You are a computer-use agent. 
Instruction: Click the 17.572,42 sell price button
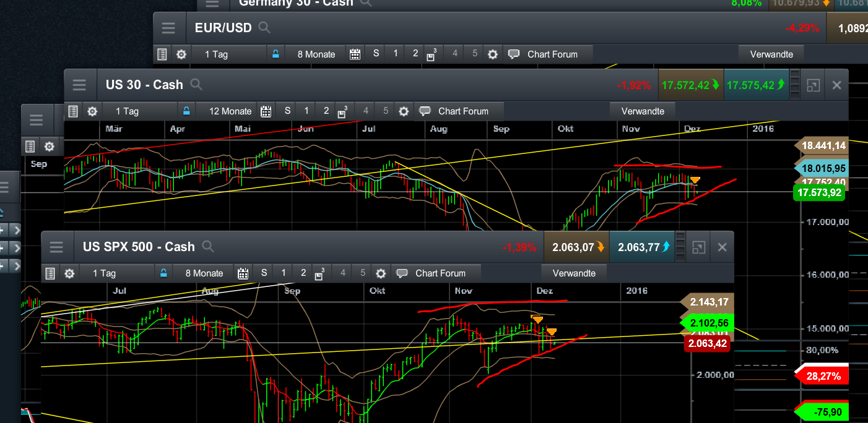click(691, 85)
